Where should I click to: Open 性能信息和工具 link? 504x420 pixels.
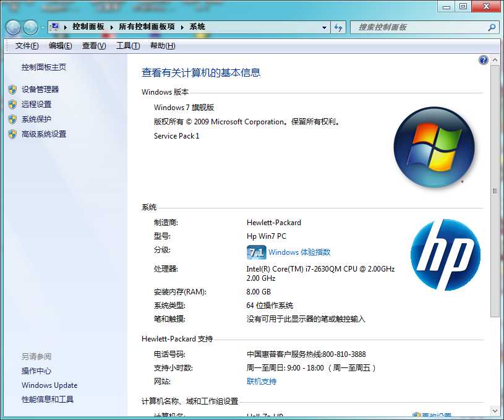click(48, 400)
